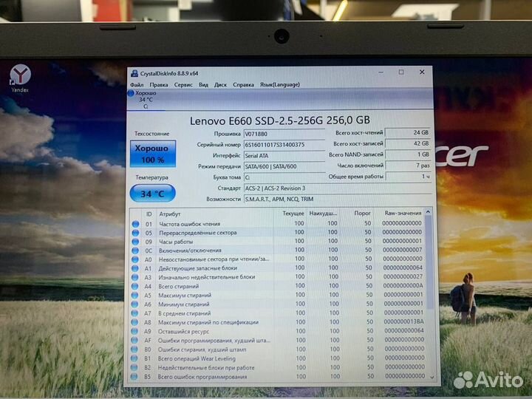Click the NAND writes value 1 GB
Image resolution: width=532 pixels, height=399 pixels.
[x=408, y=154]
